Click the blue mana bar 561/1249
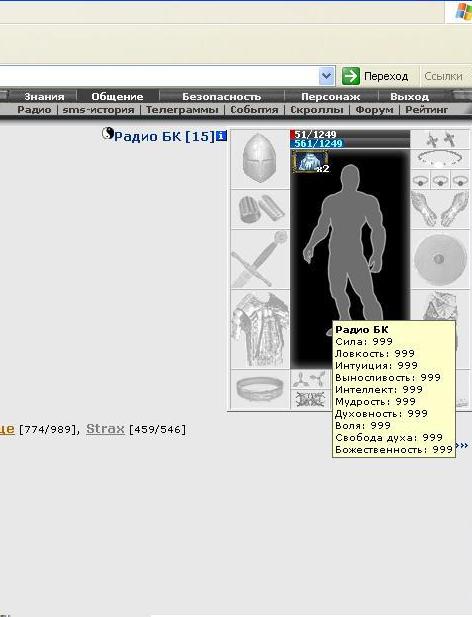Viewport: 472px width, 617px height. point(350,144)
